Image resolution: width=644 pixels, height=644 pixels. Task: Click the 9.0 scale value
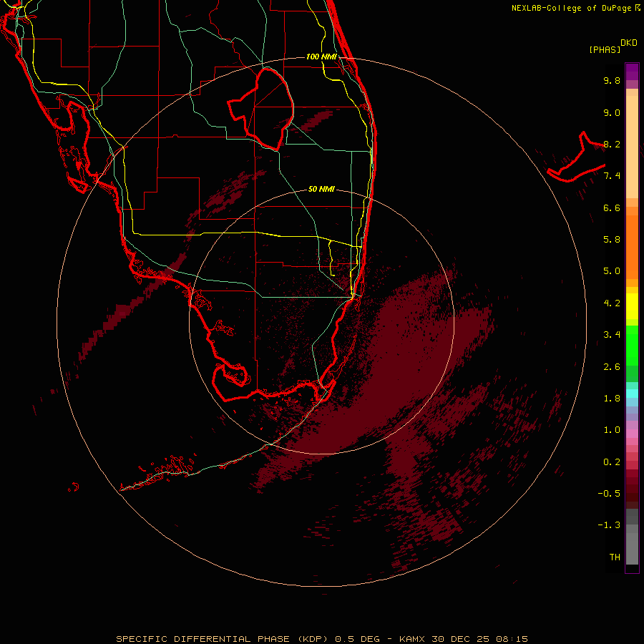click(x=612, y=112)
